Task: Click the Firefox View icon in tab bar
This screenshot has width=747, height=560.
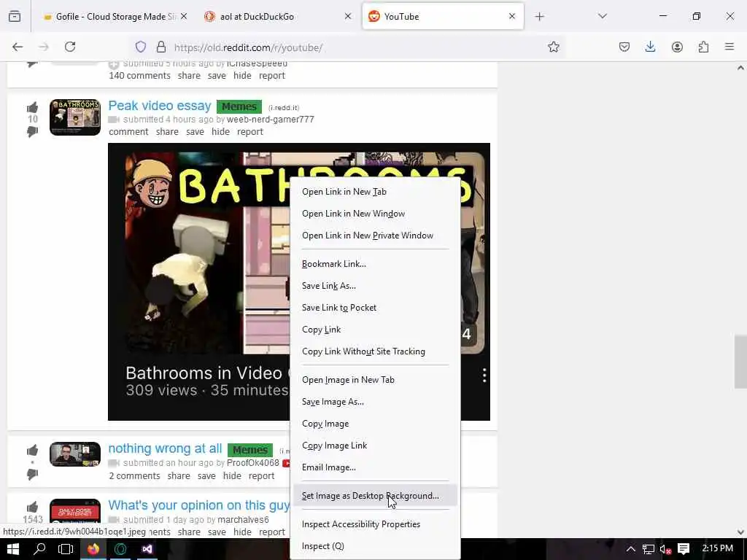Action: (15, 17)
